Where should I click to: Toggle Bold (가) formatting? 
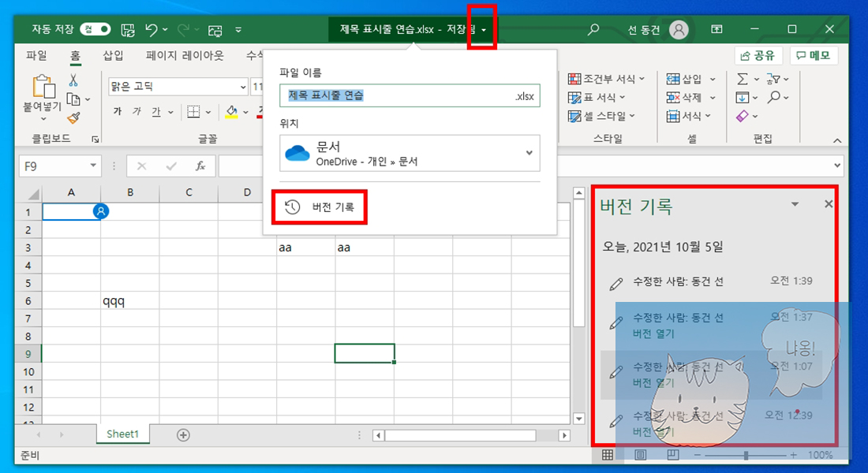pos(118,112)
